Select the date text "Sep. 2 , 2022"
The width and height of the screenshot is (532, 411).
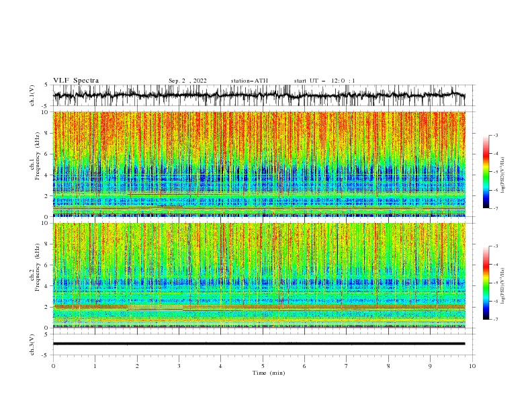coord(187,81)
